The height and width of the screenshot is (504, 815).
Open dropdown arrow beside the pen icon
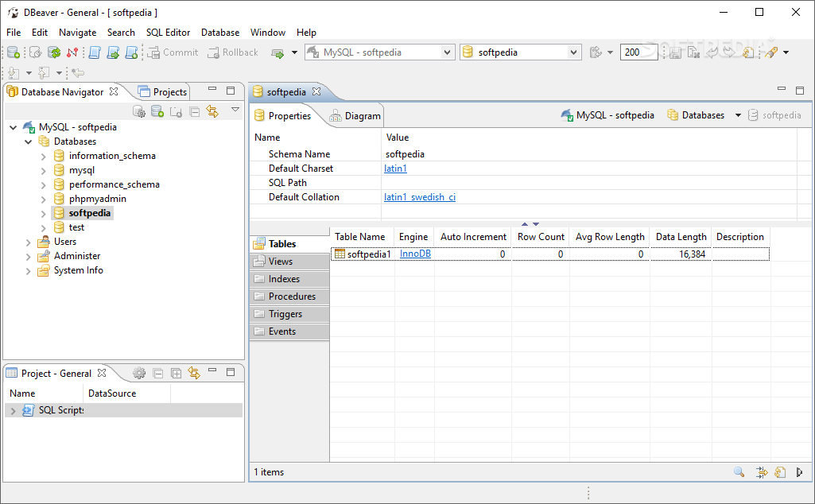click(786, 52)
